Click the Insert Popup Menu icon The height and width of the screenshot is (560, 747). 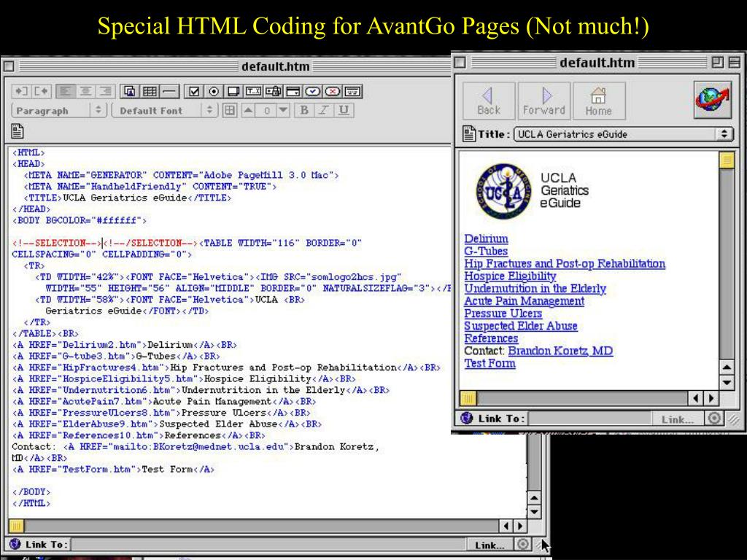coord(293,91)
